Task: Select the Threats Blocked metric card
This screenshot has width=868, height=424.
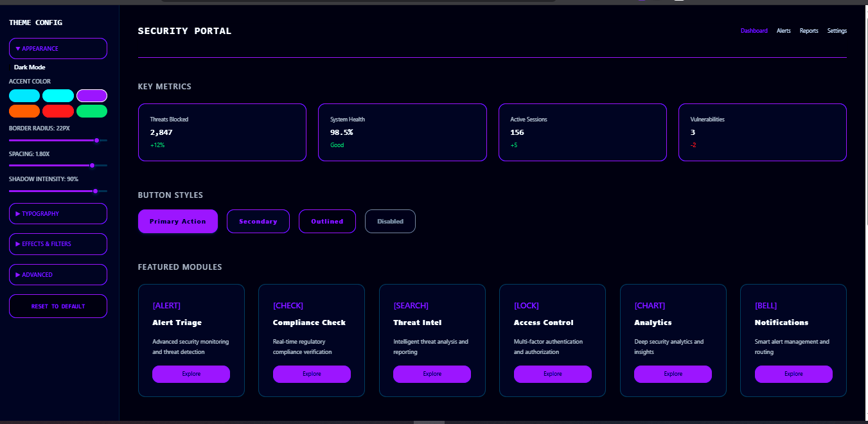Action: (222, 132)
